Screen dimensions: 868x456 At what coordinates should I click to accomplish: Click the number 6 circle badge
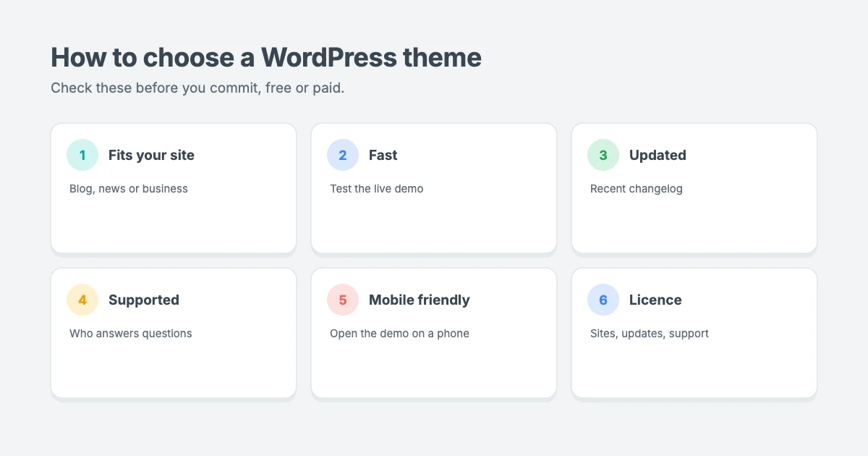click(603, 300)
